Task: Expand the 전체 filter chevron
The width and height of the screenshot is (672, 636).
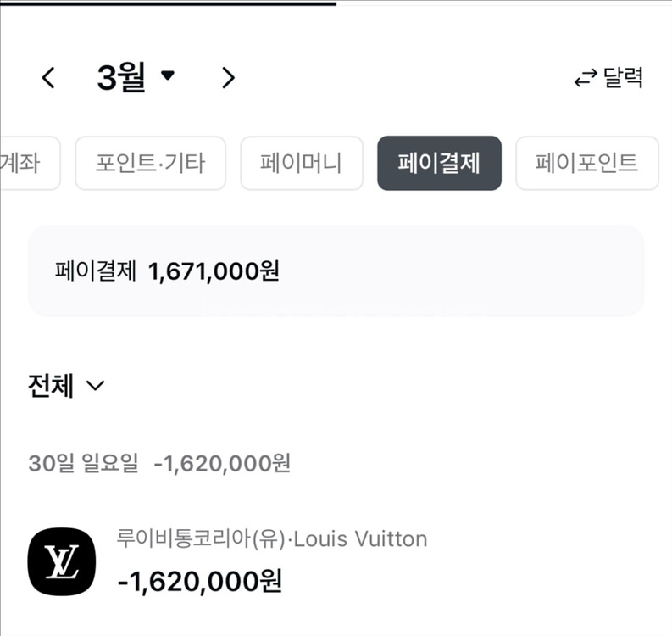Action: (95, 386)
